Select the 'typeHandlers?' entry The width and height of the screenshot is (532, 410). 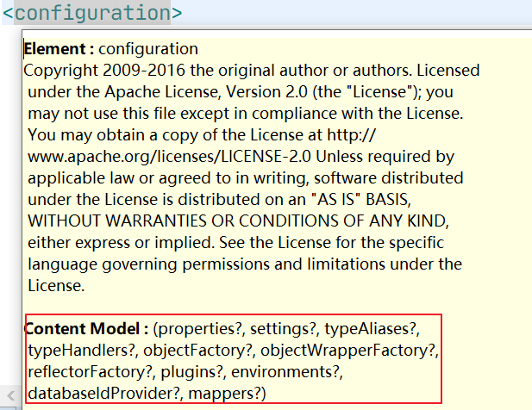(x=81, y=350)
